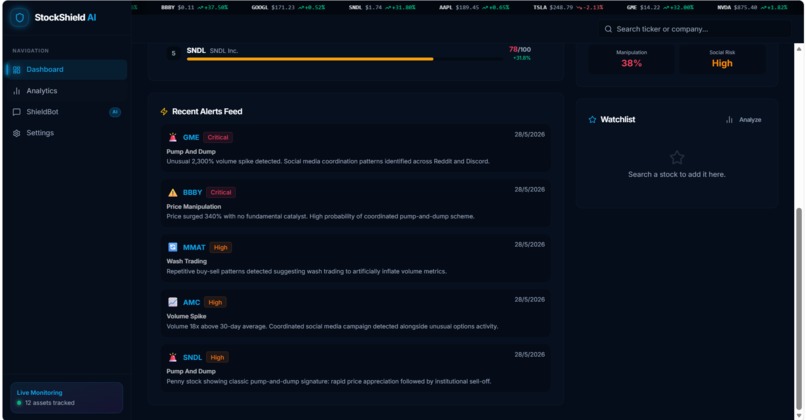Click the page vertical scrollbar thumb
Screen dimensions: 806x420
point(799,308)
